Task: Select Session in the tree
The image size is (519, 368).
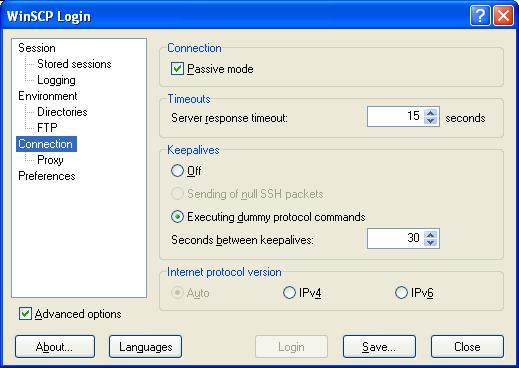Action: tap(37, 48)
